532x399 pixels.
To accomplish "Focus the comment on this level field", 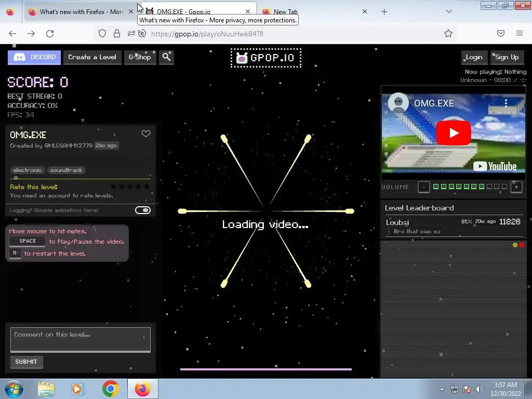I will [x=81, y=340].
